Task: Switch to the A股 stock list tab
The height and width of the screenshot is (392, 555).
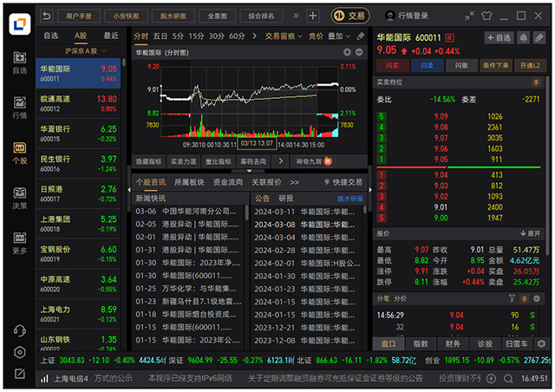Action: pyautogui.click(x=81, y=36)
